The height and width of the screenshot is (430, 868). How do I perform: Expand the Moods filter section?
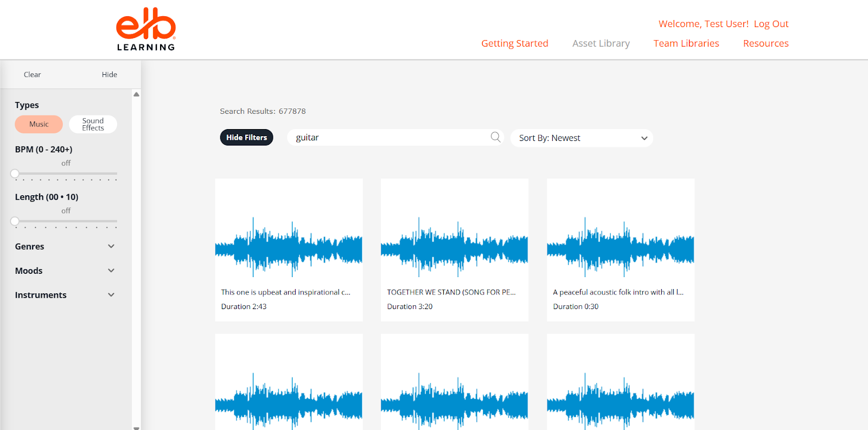click(65, 271)
